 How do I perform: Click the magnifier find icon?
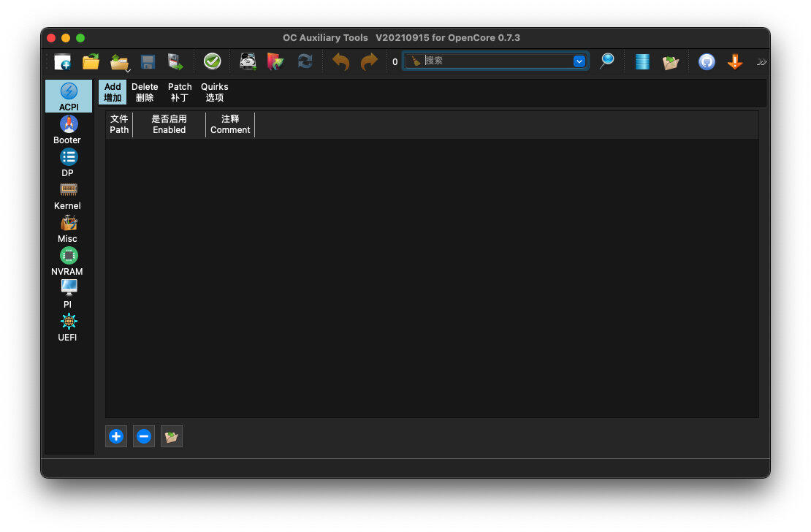[x=606, y=61]
